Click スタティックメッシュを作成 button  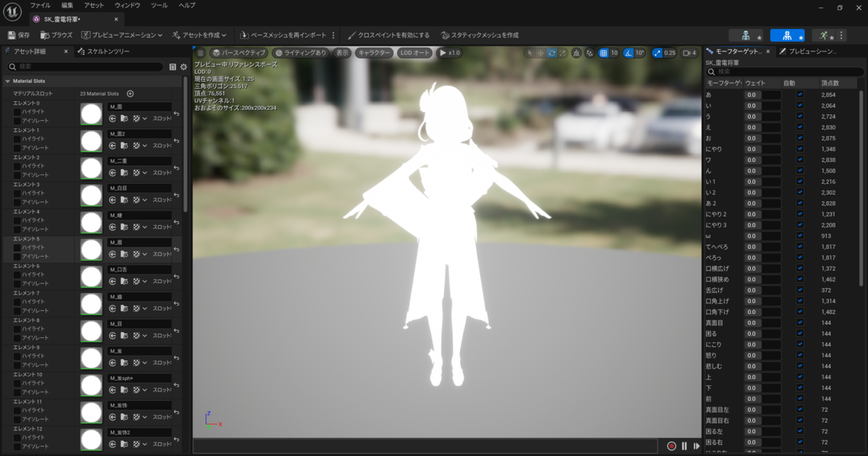click(x=480, y=35)
